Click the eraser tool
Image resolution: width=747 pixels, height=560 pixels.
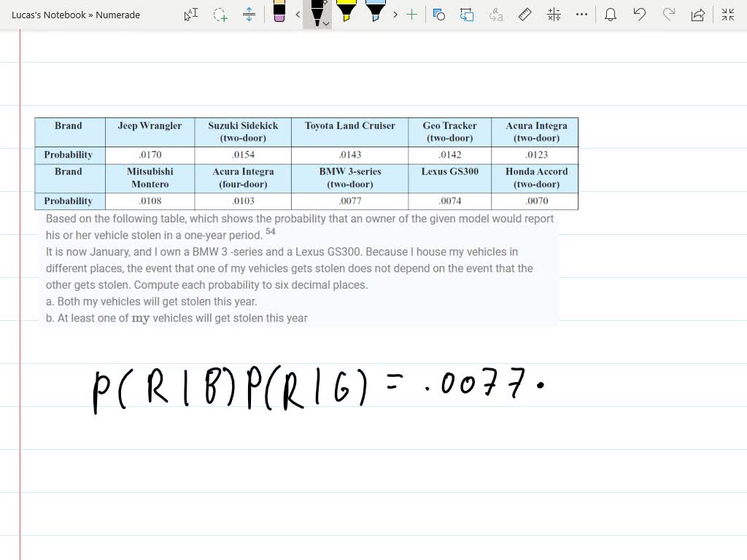click(x=279, y=13)
